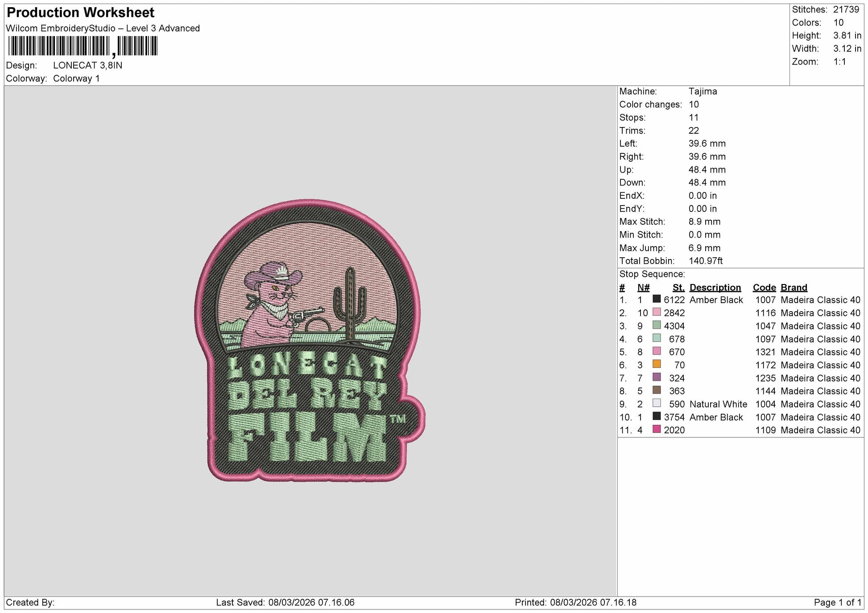Click the EndX value '0.00 in'

pyautogui.click(x=703, y=196)
